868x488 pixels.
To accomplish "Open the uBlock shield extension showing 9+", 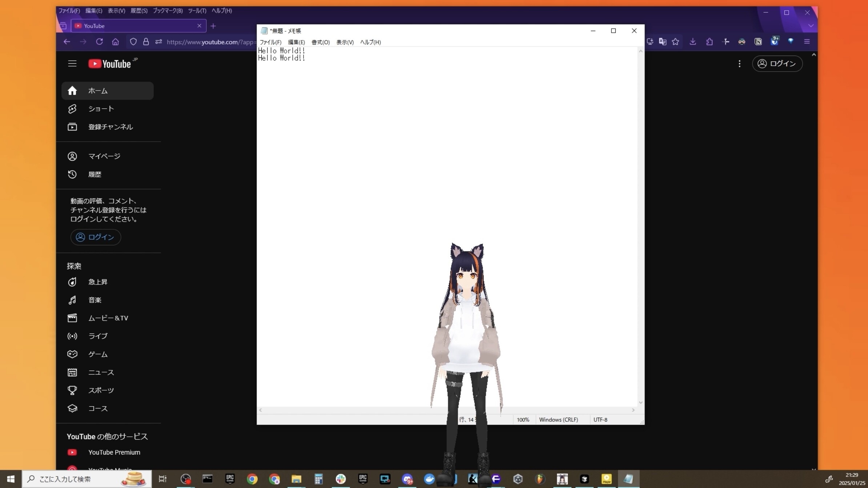I will tap(775, 42).
